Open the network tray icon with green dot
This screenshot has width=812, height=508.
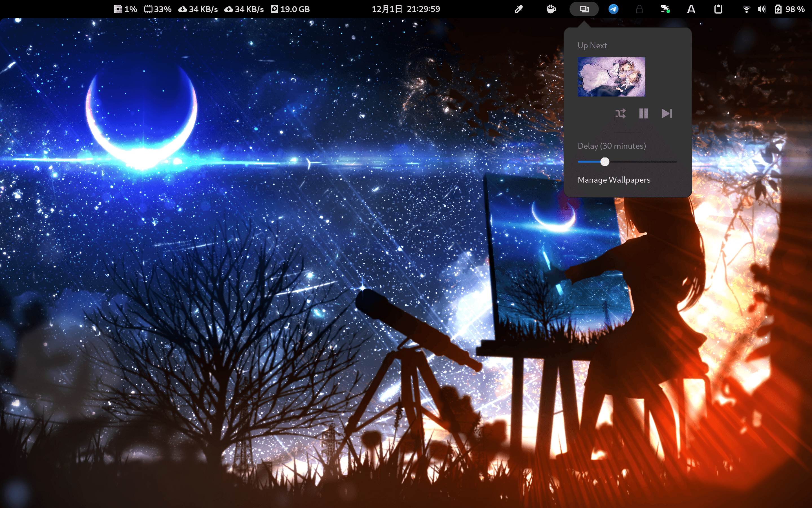point(665,9)
